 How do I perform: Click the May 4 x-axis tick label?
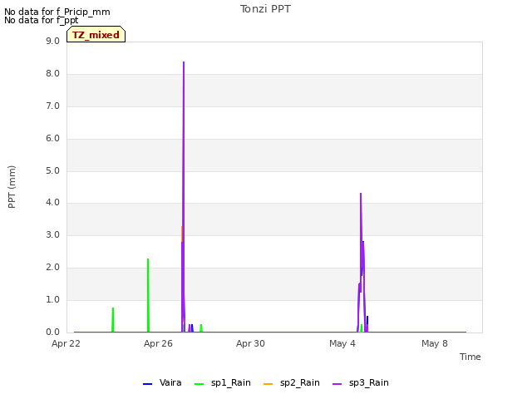coord(342,343)
